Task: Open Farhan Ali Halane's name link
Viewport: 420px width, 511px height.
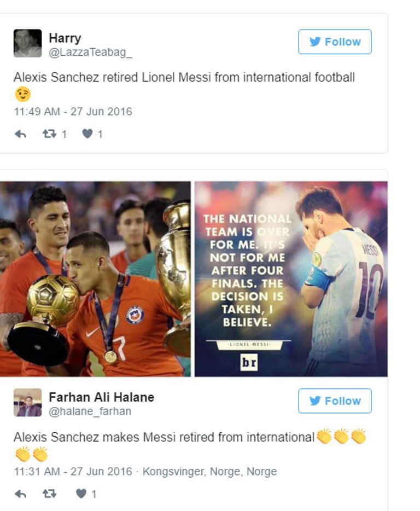Action: 101,397
